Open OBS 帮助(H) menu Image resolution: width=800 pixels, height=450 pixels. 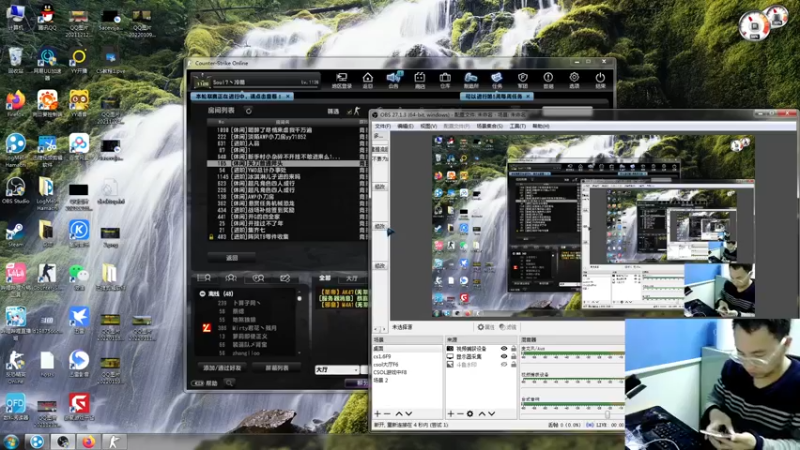click(x=541, y=126)
